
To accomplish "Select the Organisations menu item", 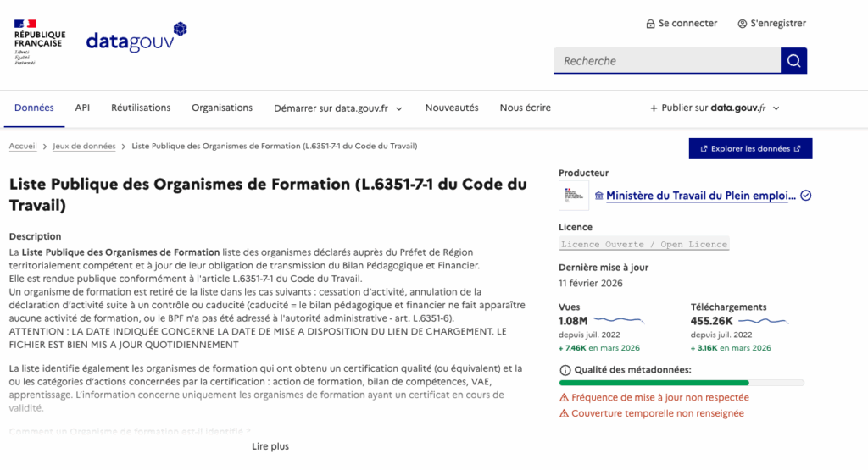I will pos(222,108).
